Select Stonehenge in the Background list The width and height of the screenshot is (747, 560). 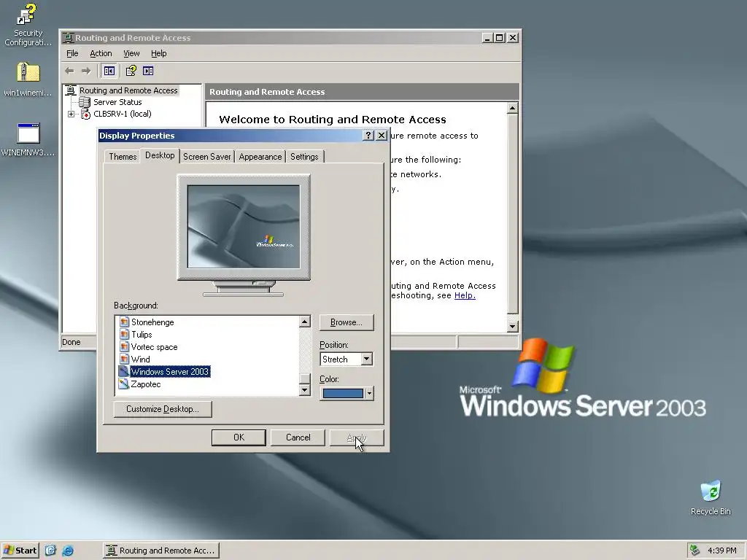tap(152, 322)
